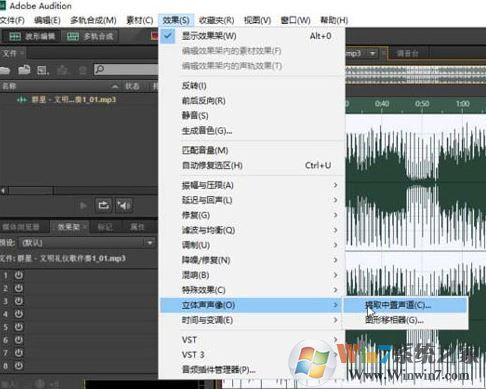Open the mp3 file selector dropdown arrow in editor
The width and height of the screenshot is (486, 389).
pos(372,53)
